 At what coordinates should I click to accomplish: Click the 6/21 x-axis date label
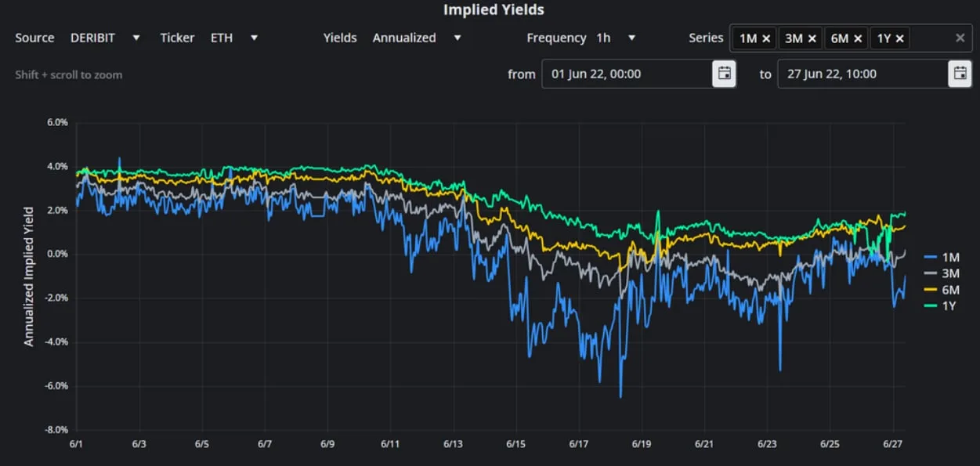coord(704,444)
